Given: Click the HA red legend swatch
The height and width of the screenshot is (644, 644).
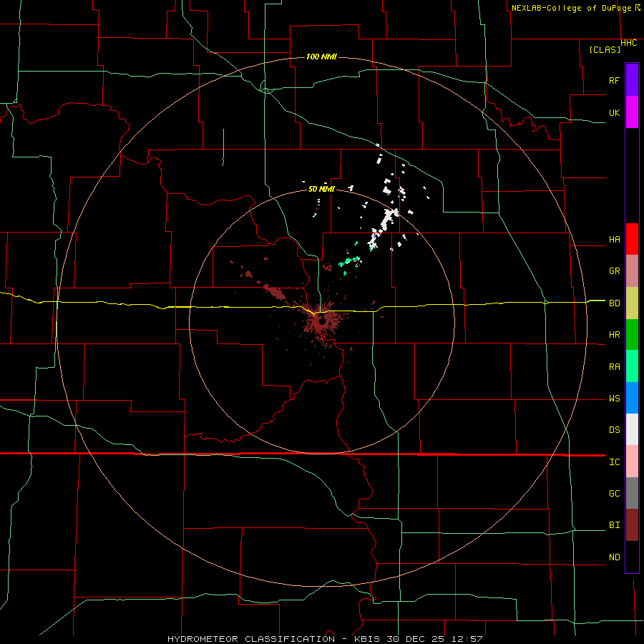Looking at the screenshot, I should pos(632,239).
